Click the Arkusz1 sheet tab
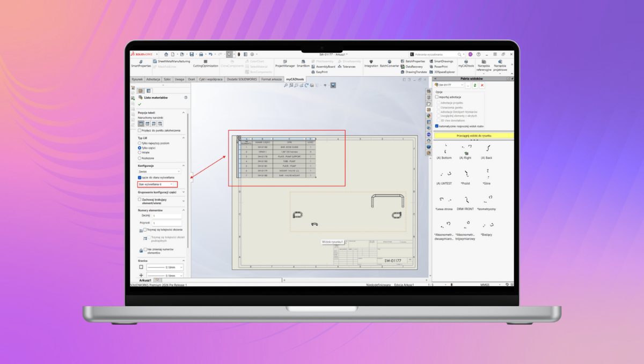 pos(145,280)
